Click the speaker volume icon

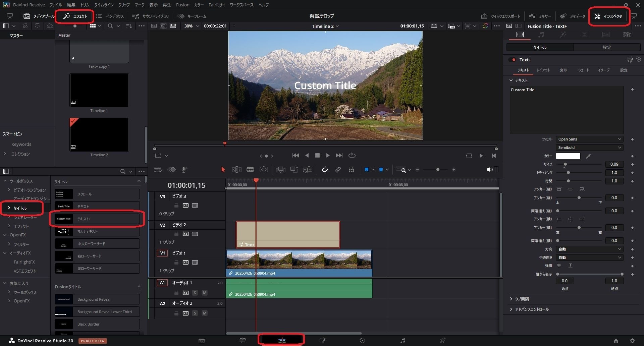pos(489,170)
